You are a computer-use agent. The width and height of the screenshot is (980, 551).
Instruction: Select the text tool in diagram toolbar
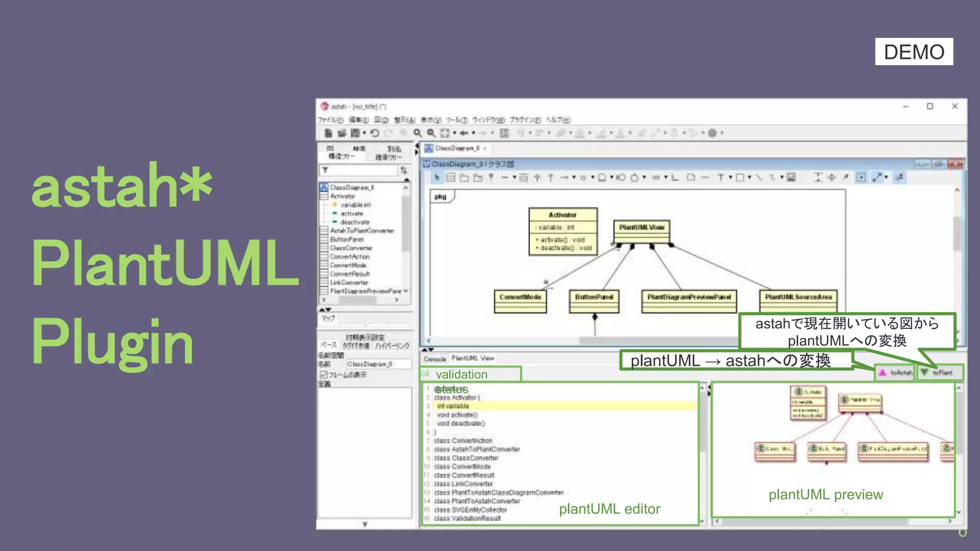720,177
